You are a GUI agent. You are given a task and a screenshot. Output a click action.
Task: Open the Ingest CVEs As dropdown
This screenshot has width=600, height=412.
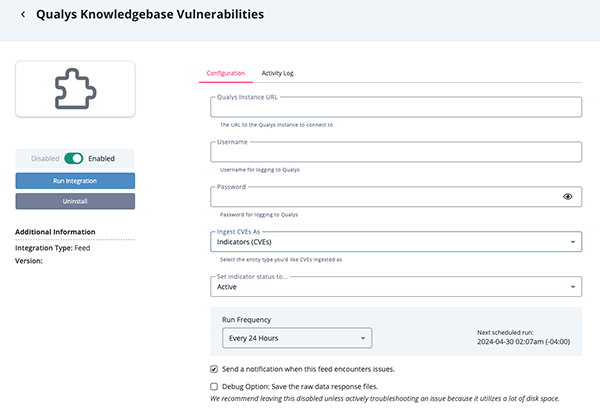[x=397, y=242]
